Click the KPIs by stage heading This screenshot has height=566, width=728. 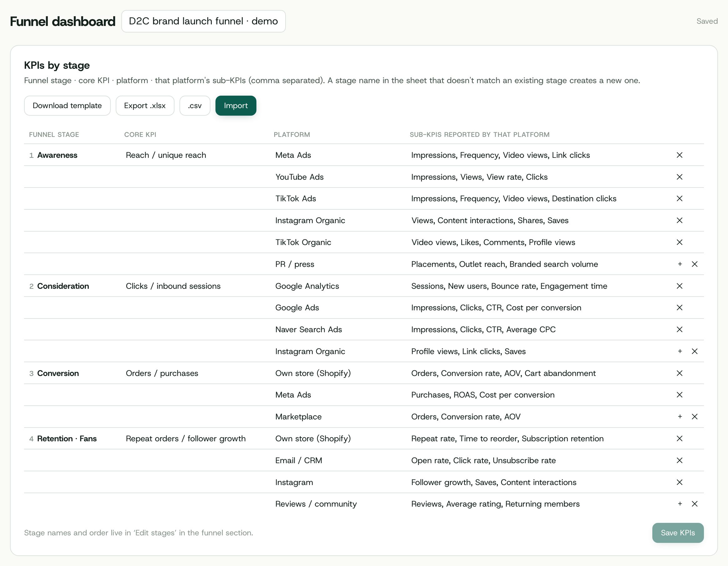coord(57,65)
